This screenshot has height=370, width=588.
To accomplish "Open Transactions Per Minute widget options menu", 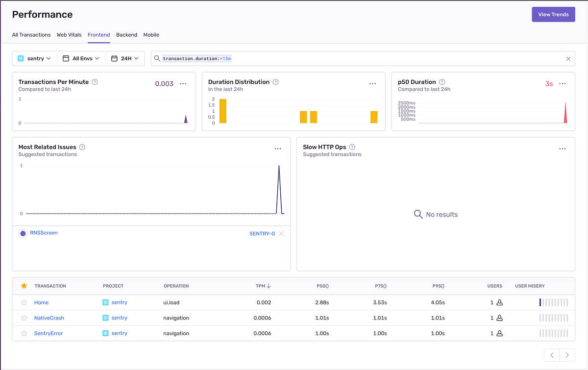I will [183, 84].
